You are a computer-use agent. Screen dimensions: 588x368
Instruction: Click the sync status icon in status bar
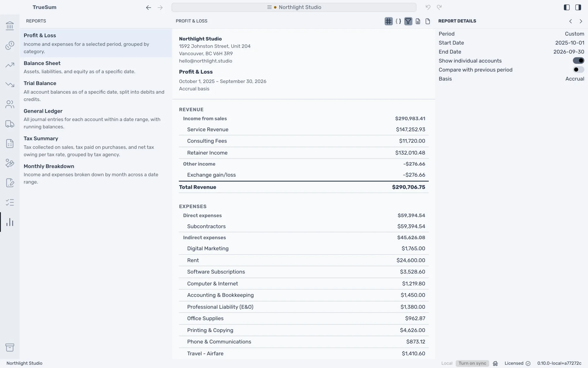tap(495, 363)
